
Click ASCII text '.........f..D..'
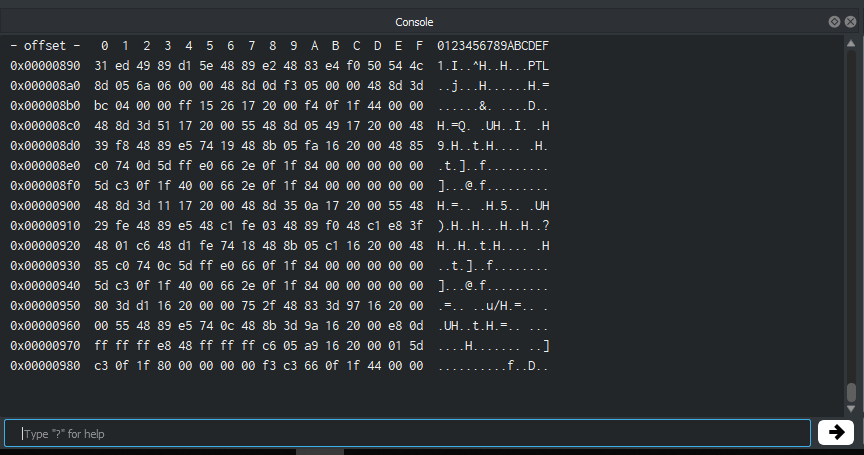[493, 366]
